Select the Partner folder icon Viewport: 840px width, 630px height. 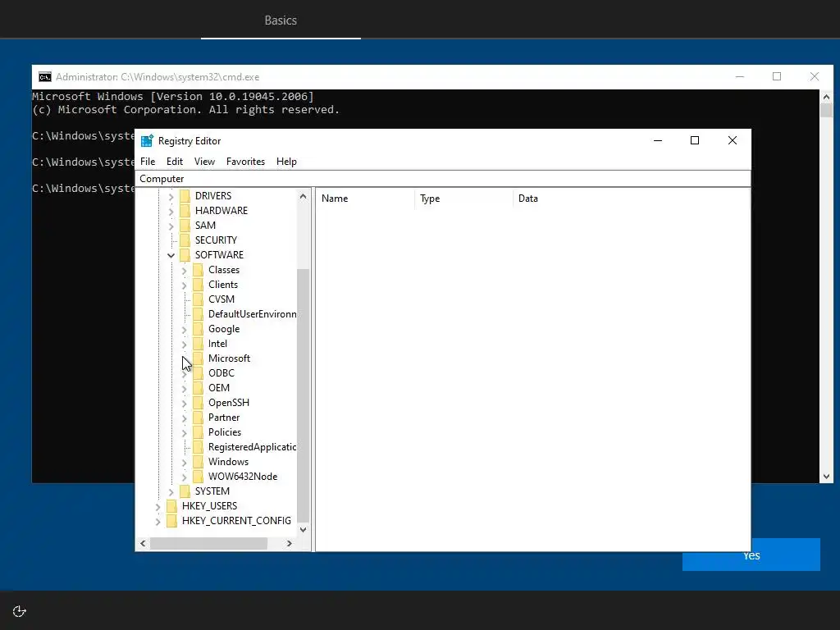(199, 418)
